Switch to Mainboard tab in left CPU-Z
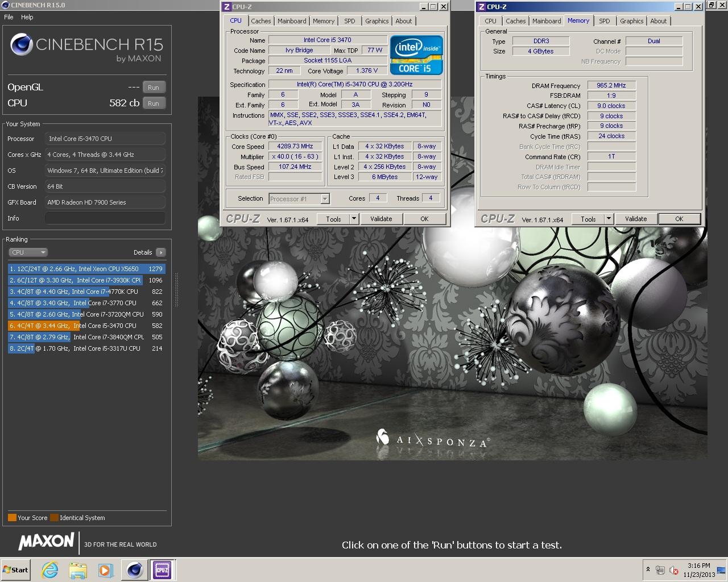The image size is (728, 582). pyautogui.click(x=292, y=21)
